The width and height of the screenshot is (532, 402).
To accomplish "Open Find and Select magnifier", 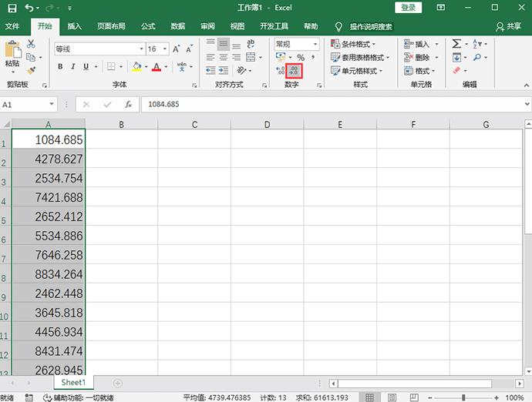I will (477, 57).
